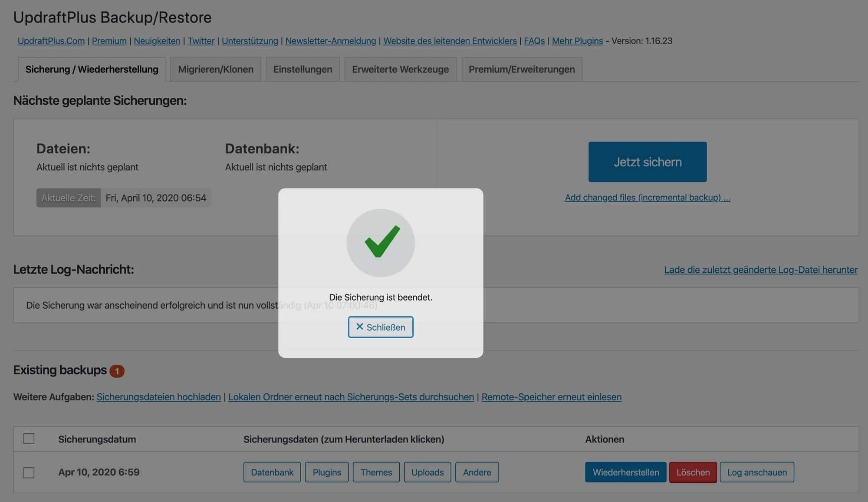Image resolution: width=868 pixels, height=502 pixels.
Task: Open the Premium/Erweiterungen tab
Action: pos(521,69)
